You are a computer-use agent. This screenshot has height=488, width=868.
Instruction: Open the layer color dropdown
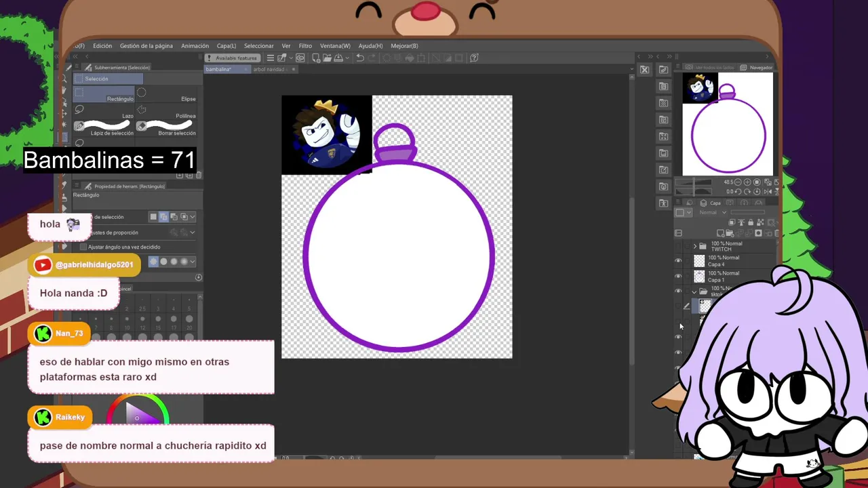coord(689,212)
